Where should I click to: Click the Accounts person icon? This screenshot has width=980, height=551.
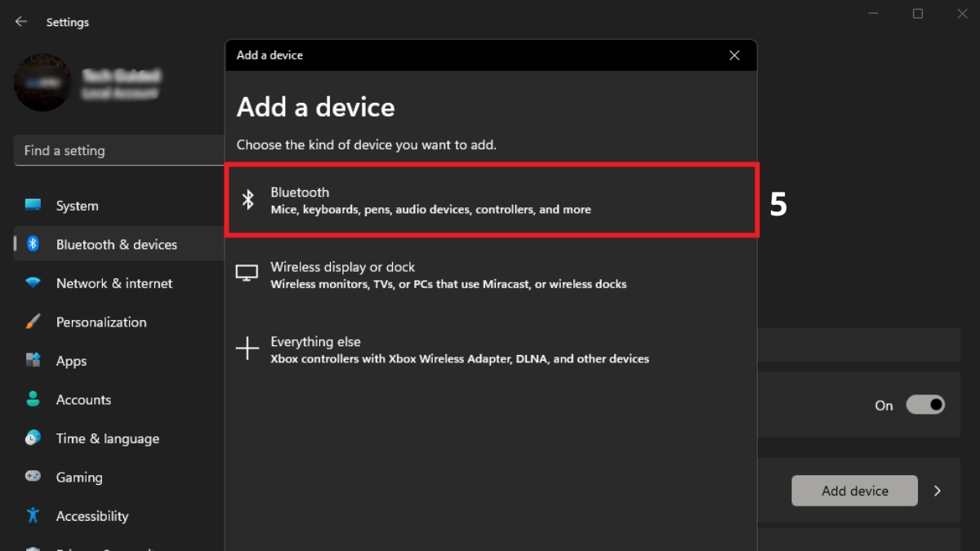(33, 399)
